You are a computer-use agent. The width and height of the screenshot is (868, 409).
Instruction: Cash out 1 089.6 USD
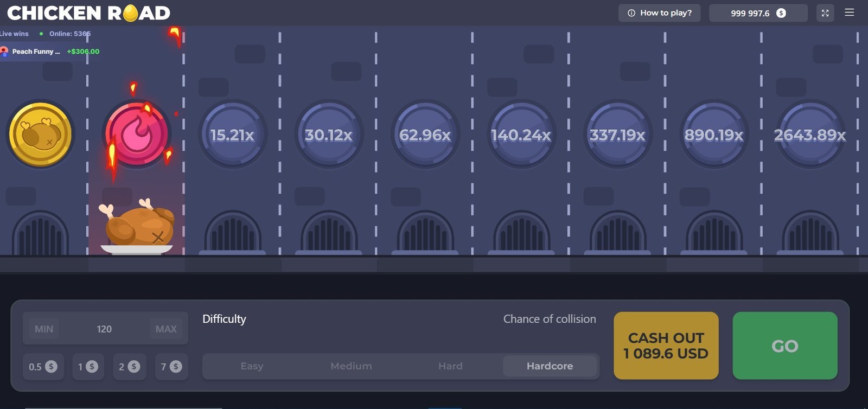[666, 346]
